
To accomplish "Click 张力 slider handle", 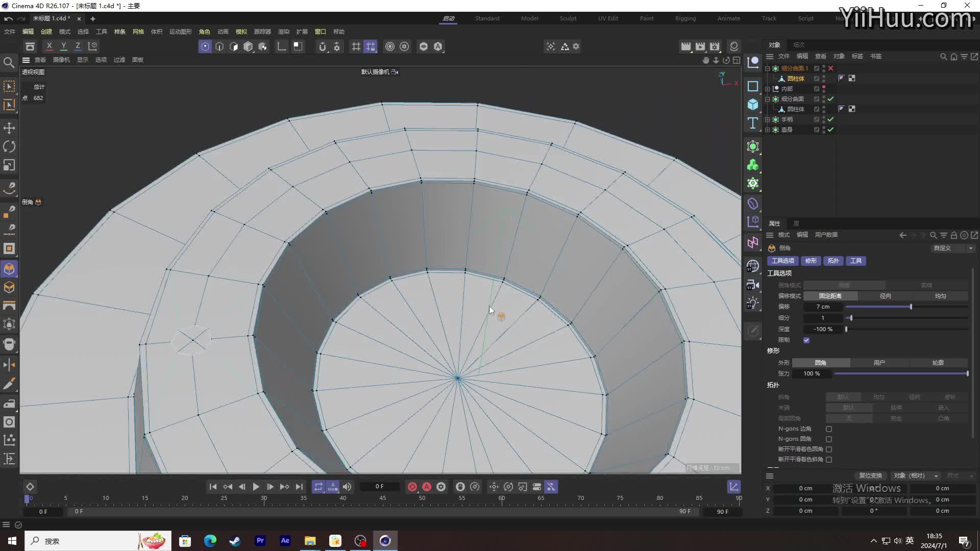I will (967, 374).
